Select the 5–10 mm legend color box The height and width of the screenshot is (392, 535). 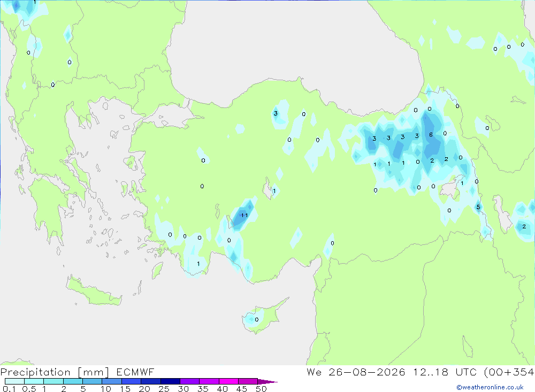pyautogui.click(x=93, y=381)
